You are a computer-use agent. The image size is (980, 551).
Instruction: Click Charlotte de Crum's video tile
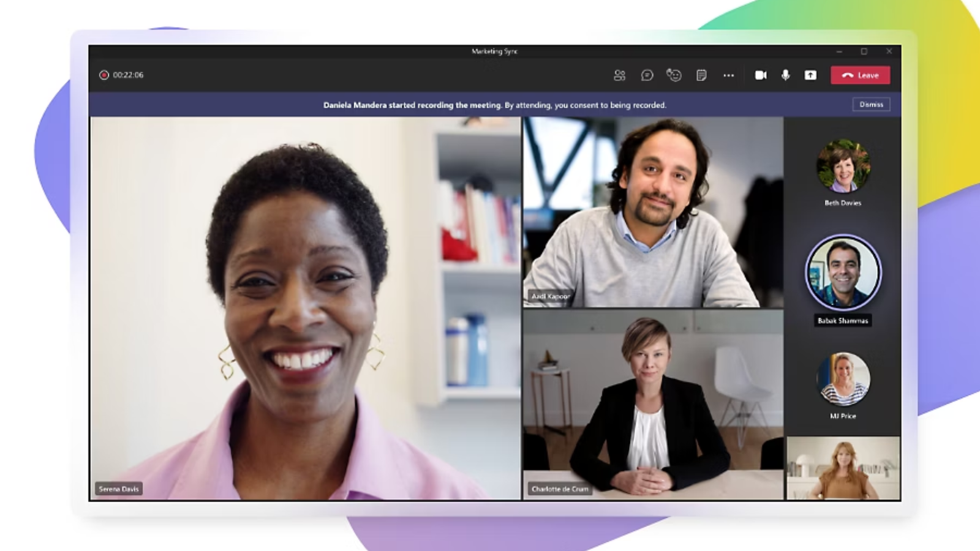652,405
